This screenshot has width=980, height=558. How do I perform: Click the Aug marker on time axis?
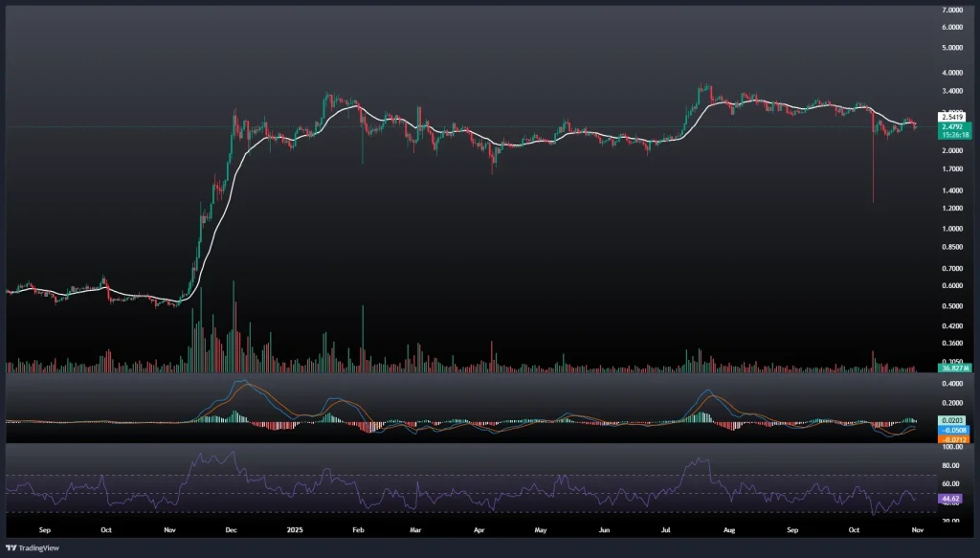(x=731, y=528)
